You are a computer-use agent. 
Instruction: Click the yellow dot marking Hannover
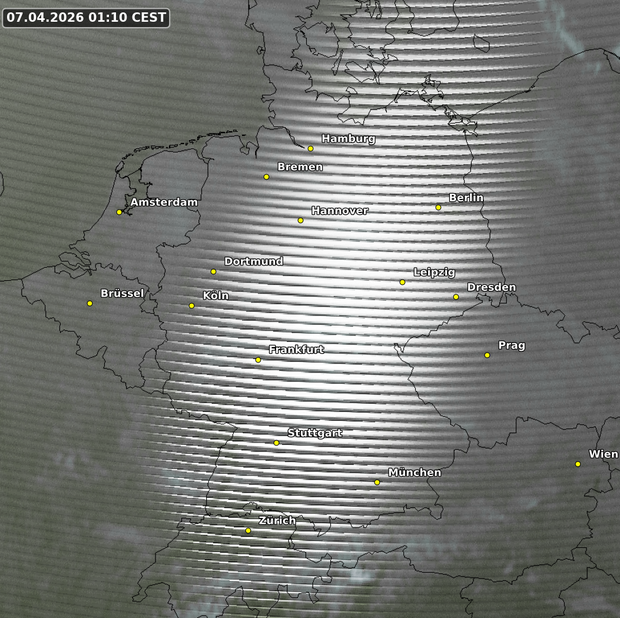pyautogui.click(x=300, y=220)
